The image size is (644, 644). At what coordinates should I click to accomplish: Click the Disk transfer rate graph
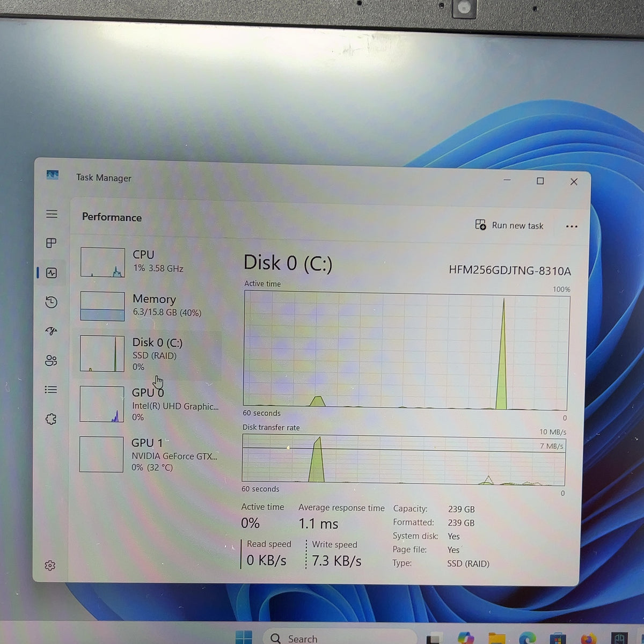pyautogui.click(x=404, y=459)
